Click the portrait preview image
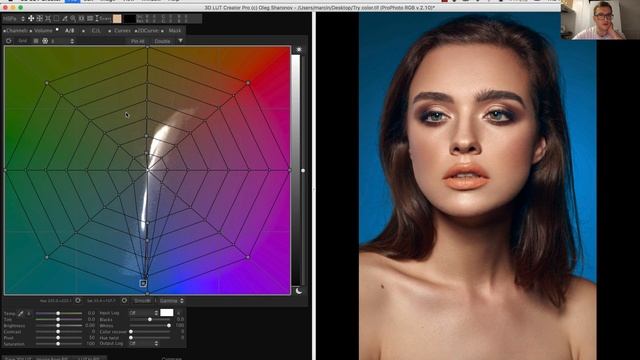Image resolution: width=640 pixels, height=360 pixels. pyautogui.click(x=478, y=186)
